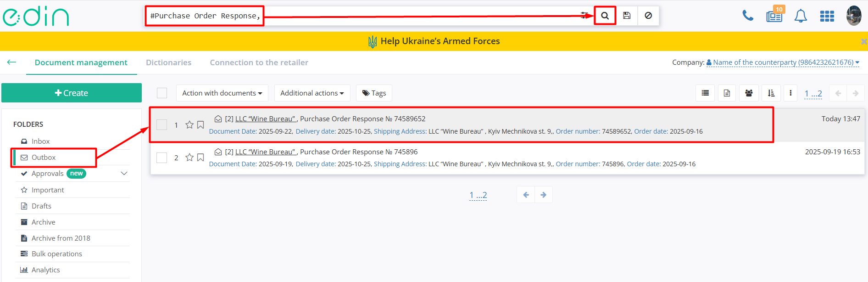Click the Create button
This screenshot has height=282, width=868.
click(x=72, y=93)
